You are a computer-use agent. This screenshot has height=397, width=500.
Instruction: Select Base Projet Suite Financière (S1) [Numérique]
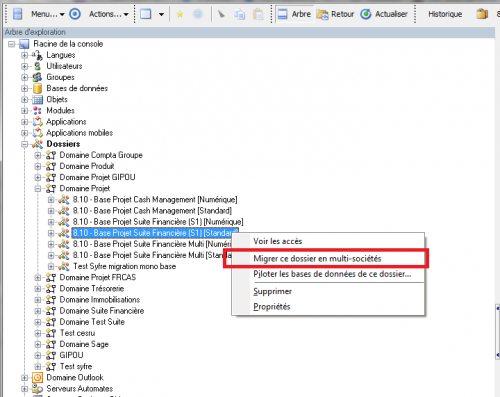tap(158, 222)
